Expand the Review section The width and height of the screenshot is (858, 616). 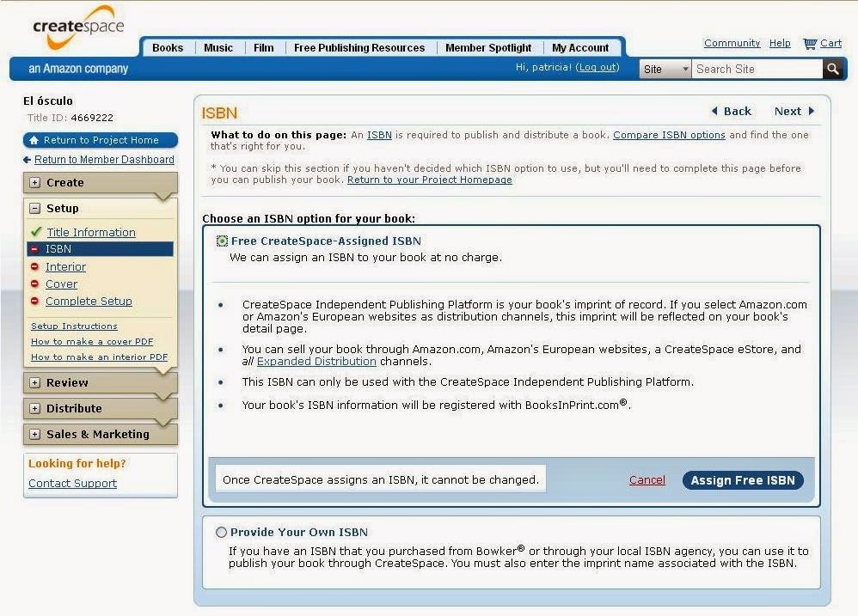click(x=35, y=382)
